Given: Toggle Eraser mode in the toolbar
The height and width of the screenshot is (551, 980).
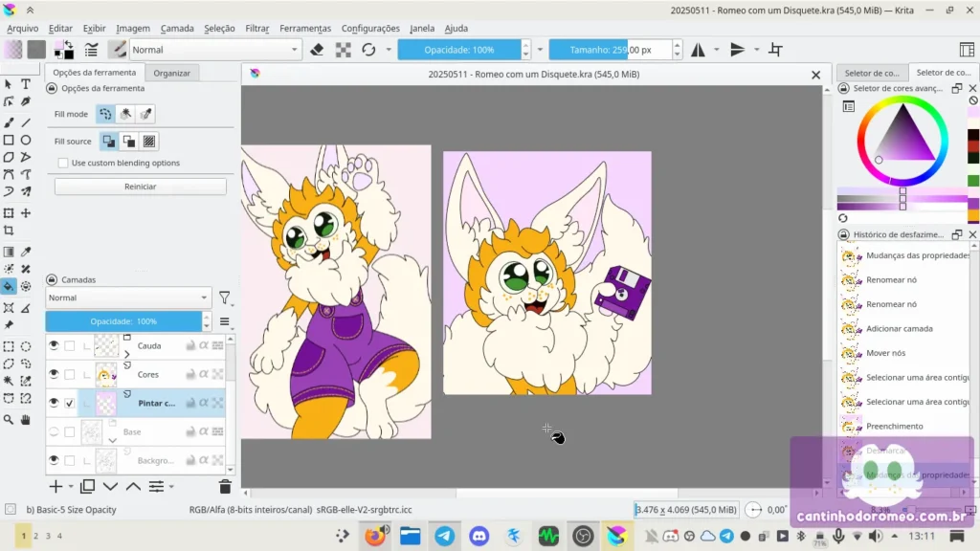Looking at the screenshot, I should coord(317,50).
